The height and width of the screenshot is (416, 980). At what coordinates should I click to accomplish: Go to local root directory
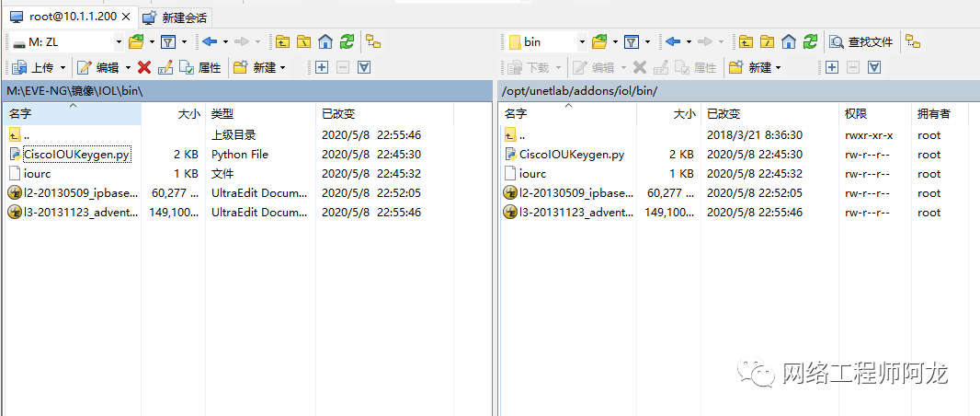[303, 42]
